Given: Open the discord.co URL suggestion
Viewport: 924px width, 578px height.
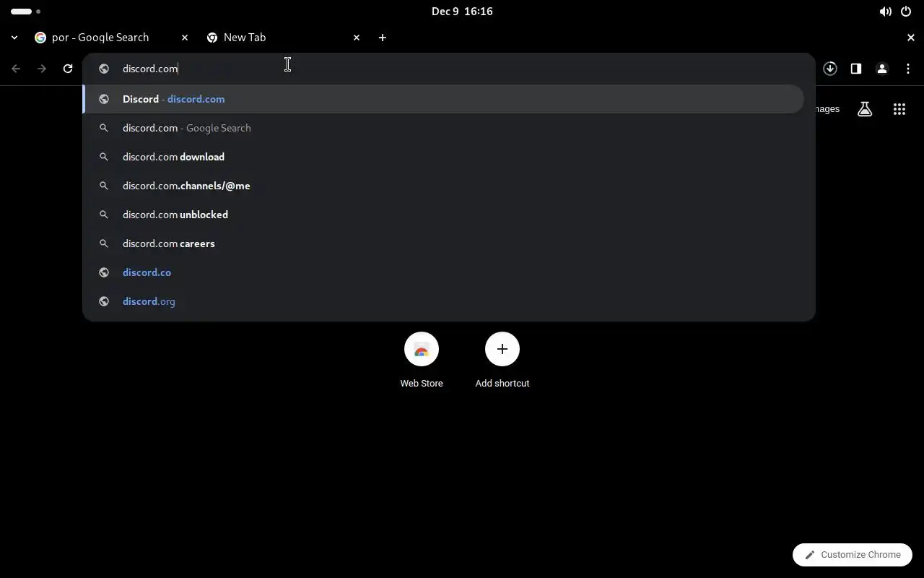Looking at the screenshot, I should (443, 272).
